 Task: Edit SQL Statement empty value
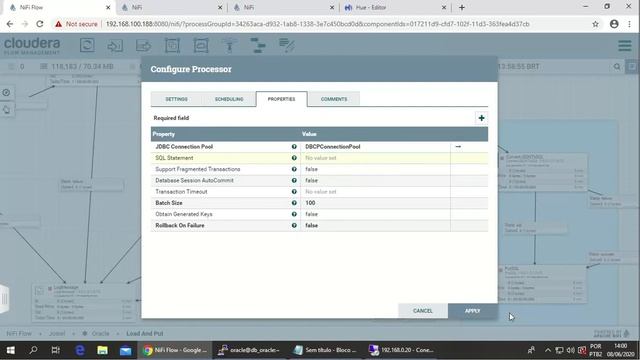(x=375, y=158)
